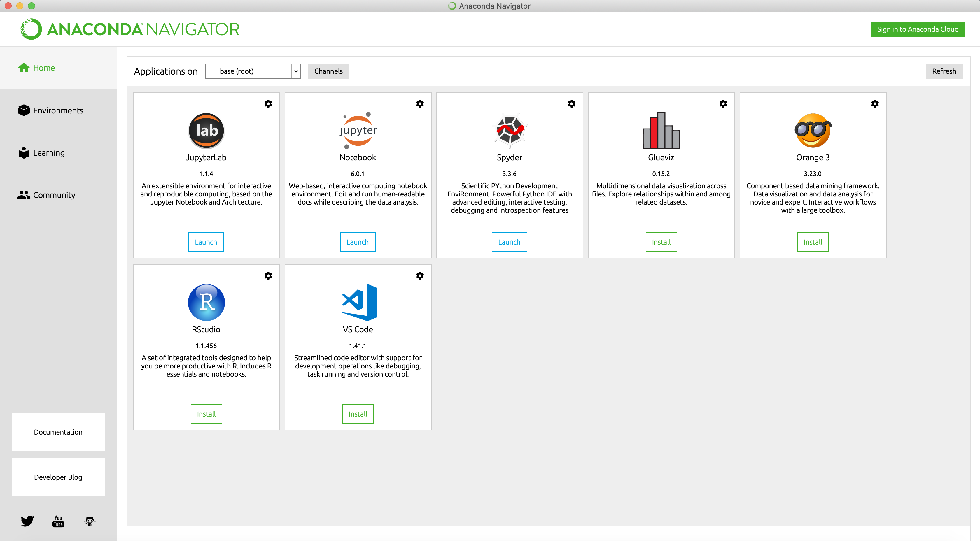Click the Glueviz bar chart logo
The width and height of the screenshot is (980, 541).
tap(661, 130)
